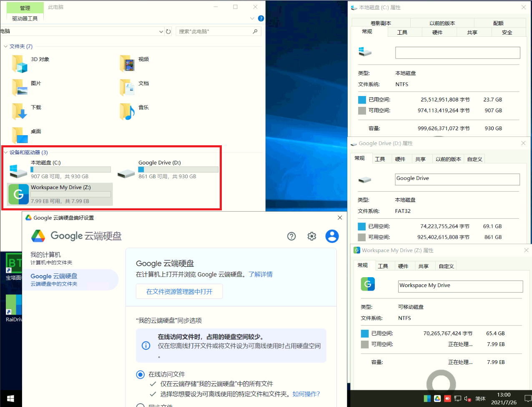This screenshot has height=407, width=532.
Task: Open the 音乐 folder icon
Action: (127, 111)
